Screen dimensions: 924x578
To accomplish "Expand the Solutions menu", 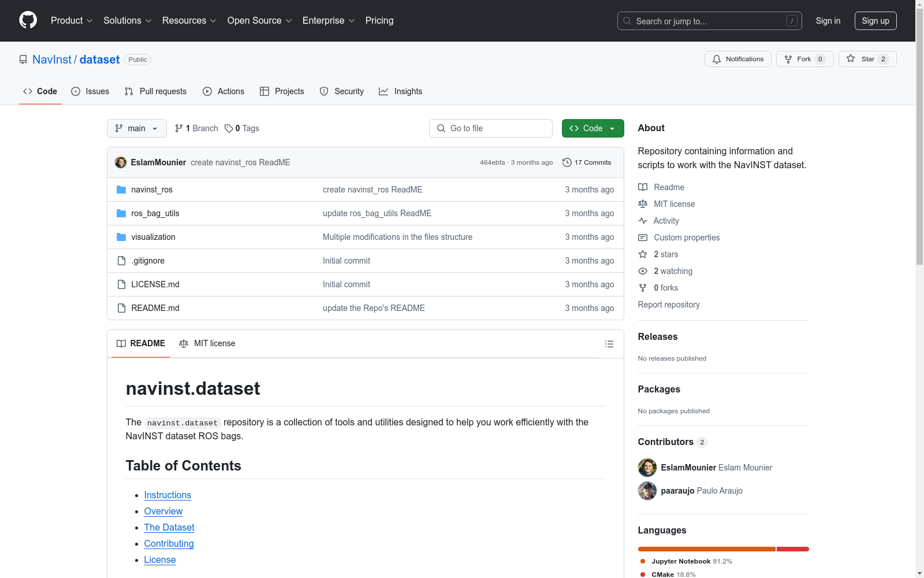I will click(x=128, y=20).
